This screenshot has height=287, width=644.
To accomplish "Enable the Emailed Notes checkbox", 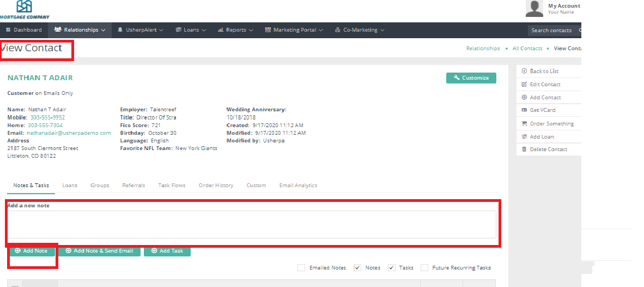I will coord(301,268).
